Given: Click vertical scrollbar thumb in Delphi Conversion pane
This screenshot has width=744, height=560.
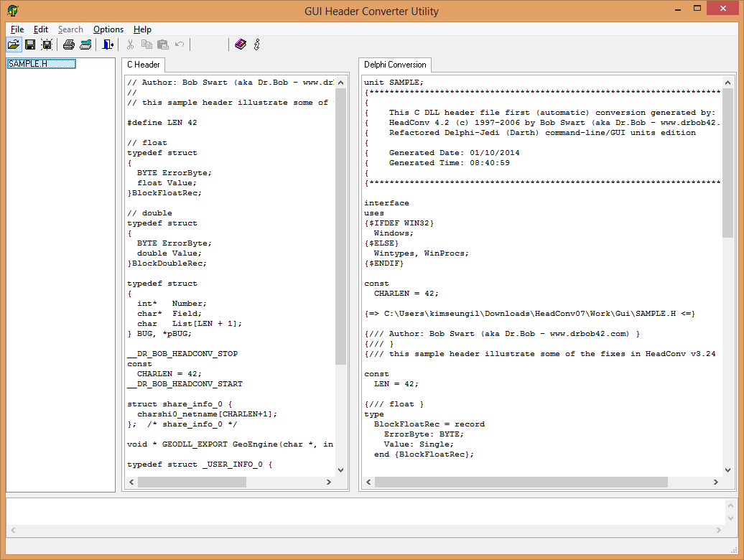Looking at the screenshot, I should (x=727, y=162).
